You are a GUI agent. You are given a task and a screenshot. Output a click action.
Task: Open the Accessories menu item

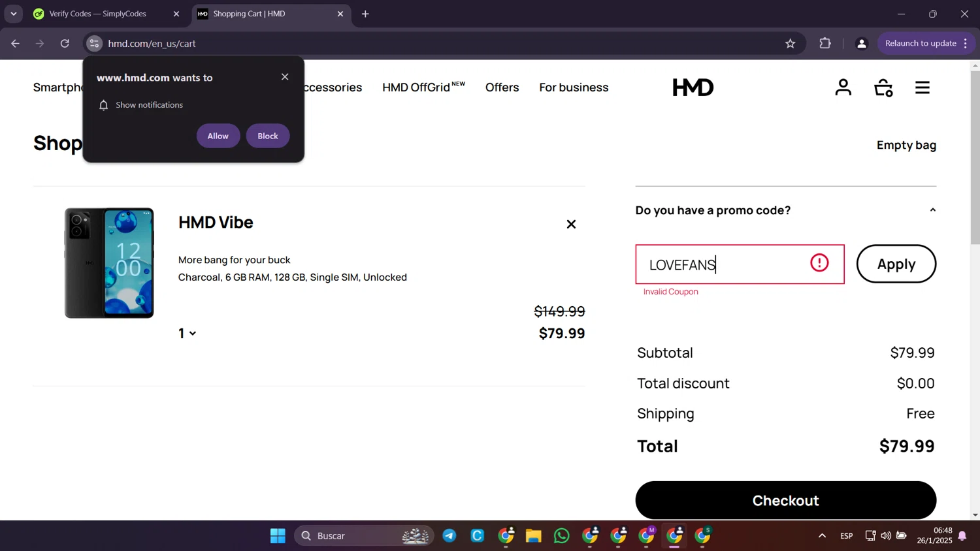[333, 87]
